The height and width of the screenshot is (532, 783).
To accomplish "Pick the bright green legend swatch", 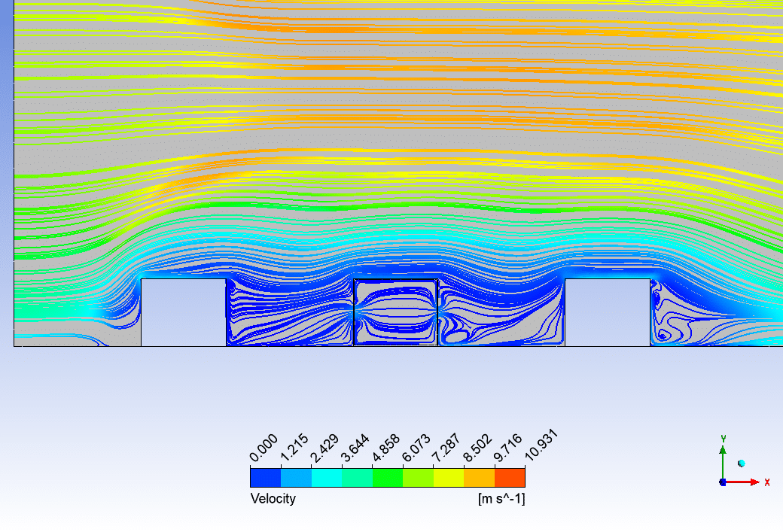I will 388,478.
